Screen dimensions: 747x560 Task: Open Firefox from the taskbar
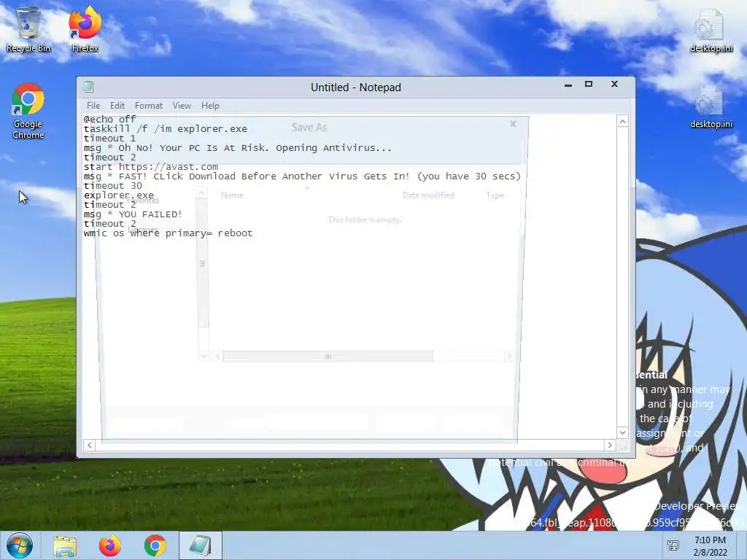click(x=110, y=545)
